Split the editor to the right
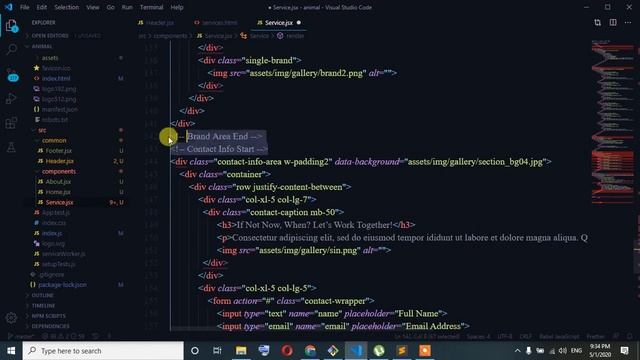 (613, 22)
